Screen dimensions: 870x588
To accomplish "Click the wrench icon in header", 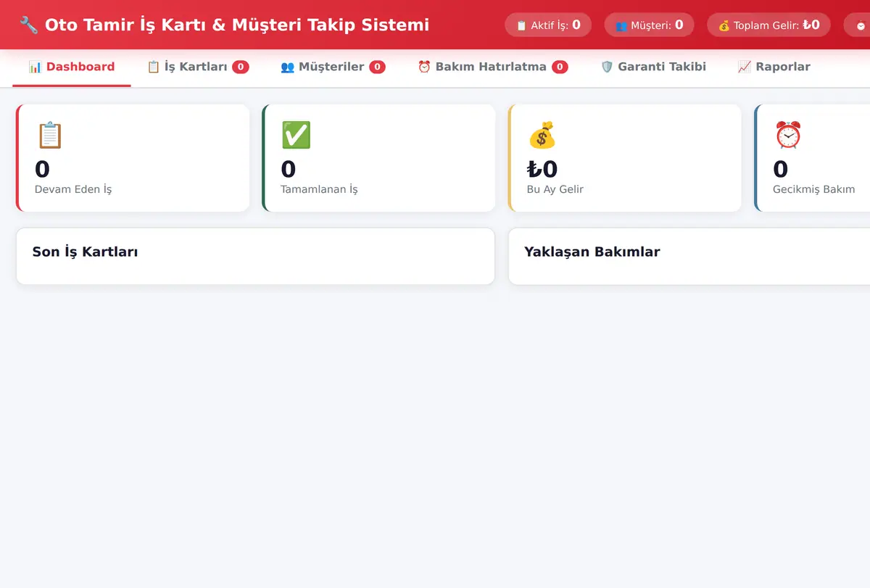I will 29,25.
